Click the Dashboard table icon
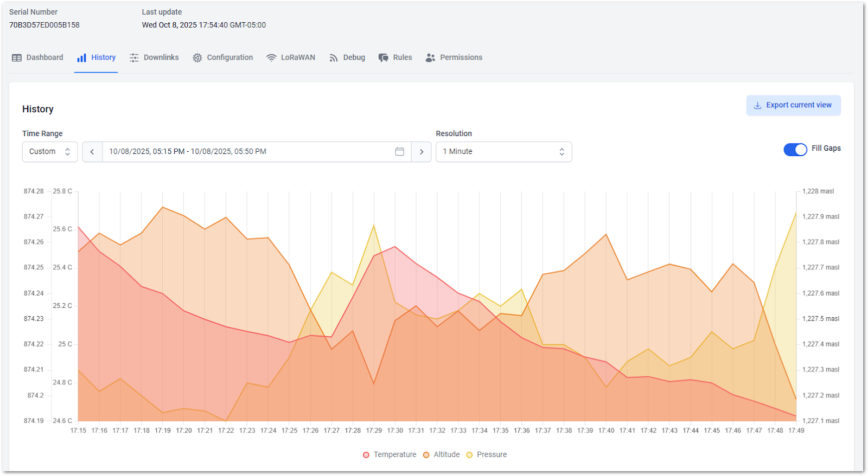Screen dimensions: 868x476 (x=17, y=58)
